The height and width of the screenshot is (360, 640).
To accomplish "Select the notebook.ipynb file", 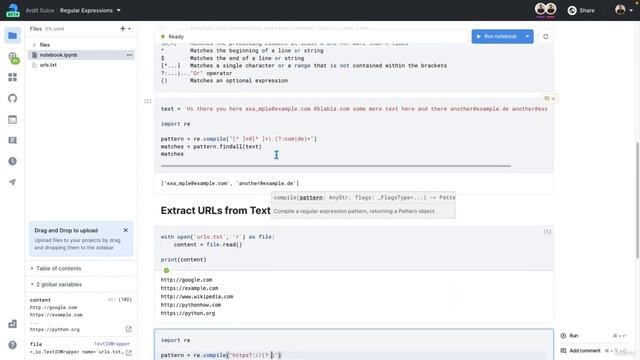I will [x=81, y=55].
